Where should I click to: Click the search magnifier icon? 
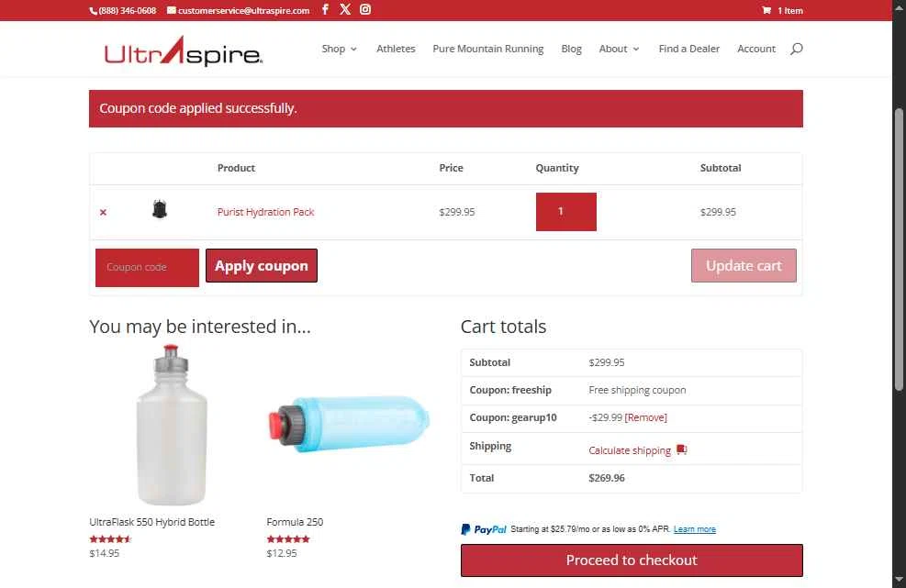(797, 49)
